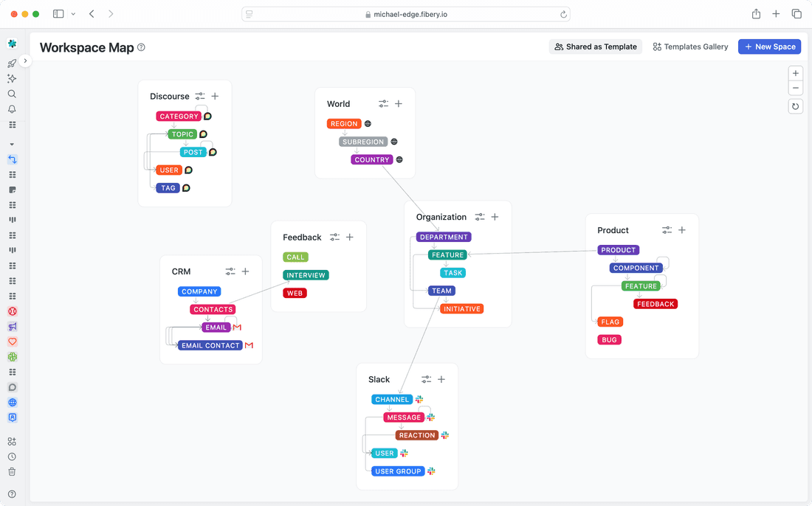Open help via the question mark icon

click(12, 493)
